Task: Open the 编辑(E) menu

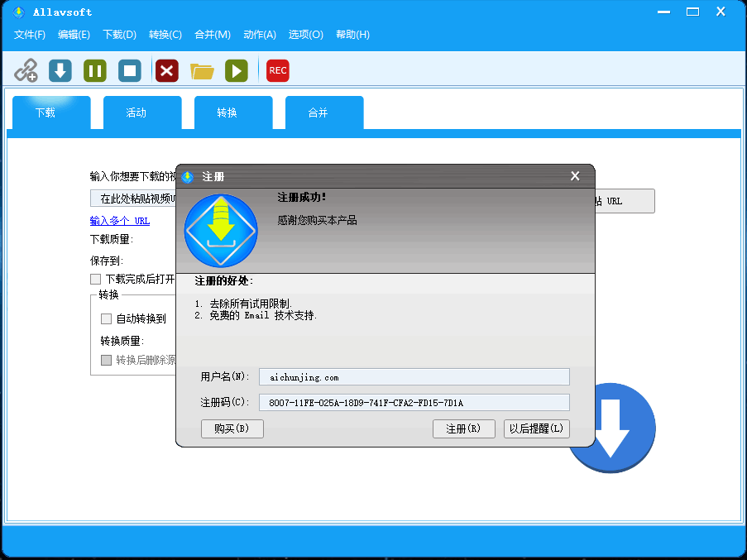Action: click(74, 34)
